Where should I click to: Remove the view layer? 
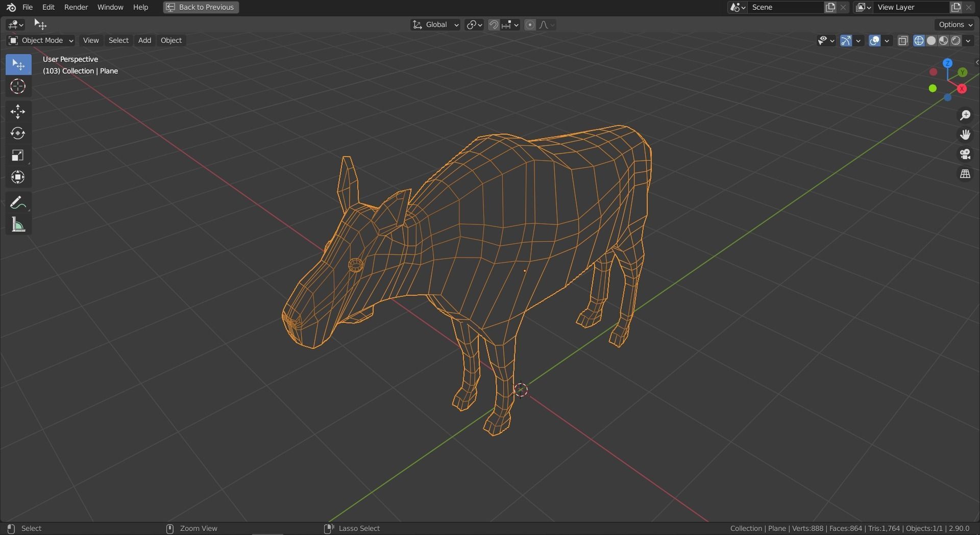(x=969, y=7)
